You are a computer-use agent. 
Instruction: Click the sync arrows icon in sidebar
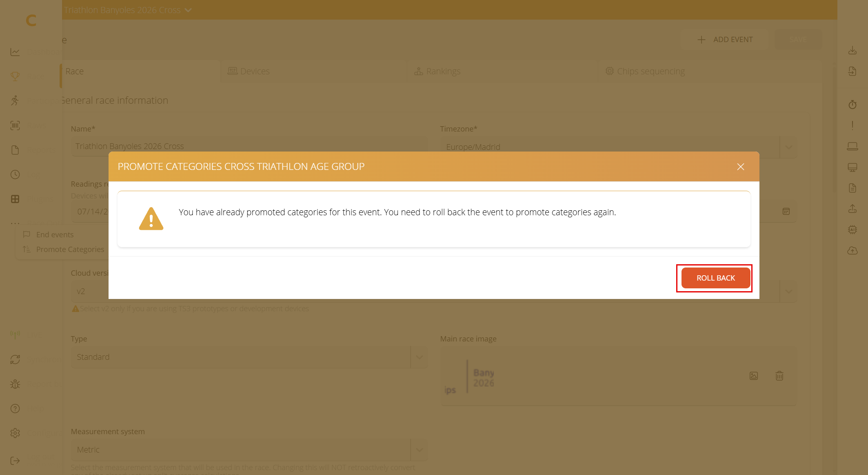tap(15, 359)
